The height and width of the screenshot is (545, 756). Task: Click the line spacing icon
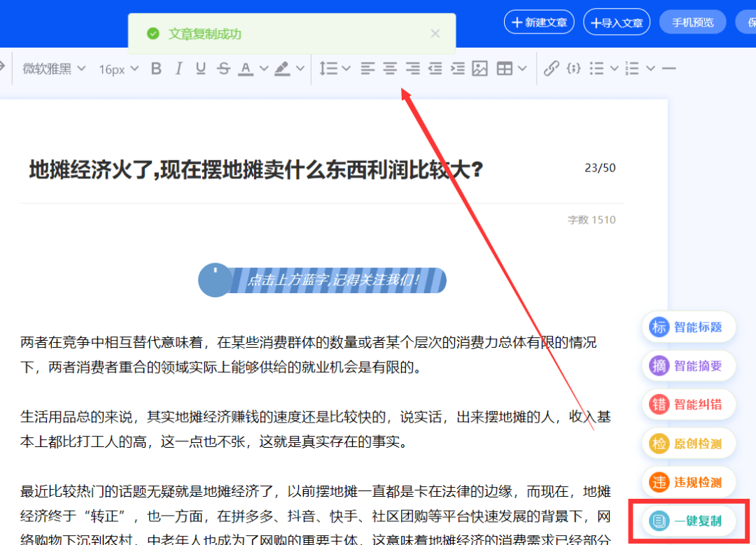click(x=328, y=69)
